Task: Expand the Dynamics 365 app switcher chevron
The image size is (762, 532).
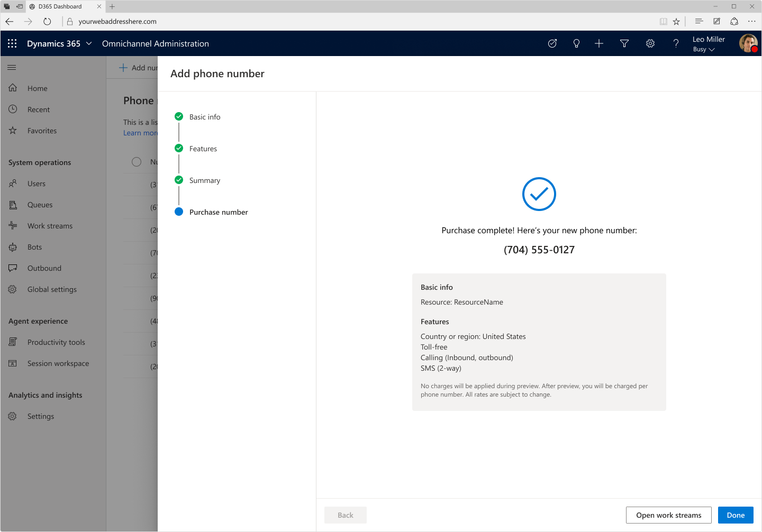Action: (89, 43)
